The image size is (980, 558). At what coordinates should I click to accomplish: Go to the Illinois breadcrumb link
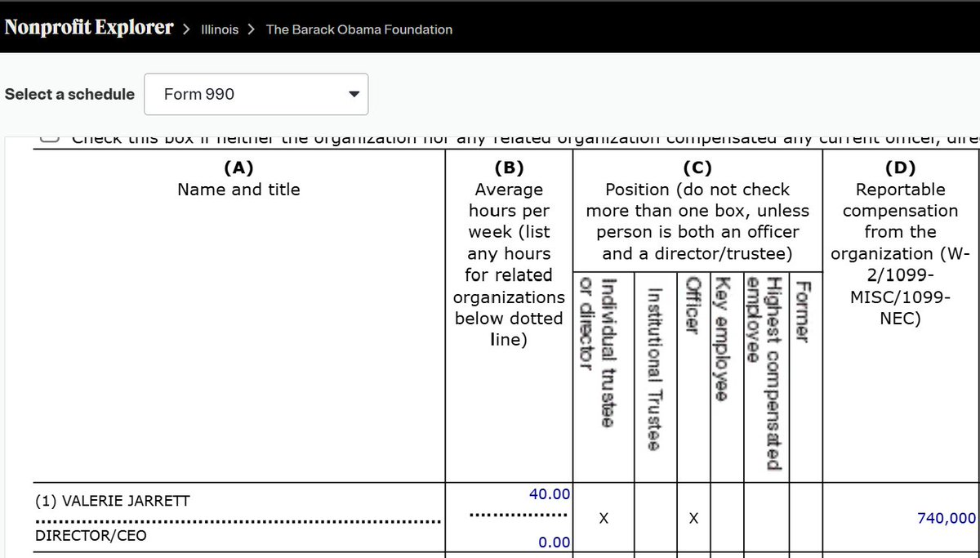click(x=220, y=29)
